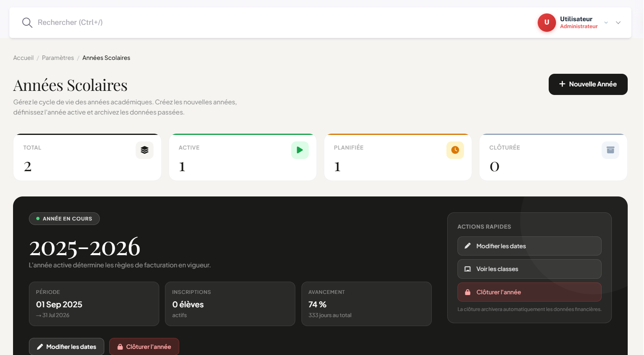Viewport: 644px width, 355px height.
Task: Click the Administrateur role label
Action: (579, 26)
